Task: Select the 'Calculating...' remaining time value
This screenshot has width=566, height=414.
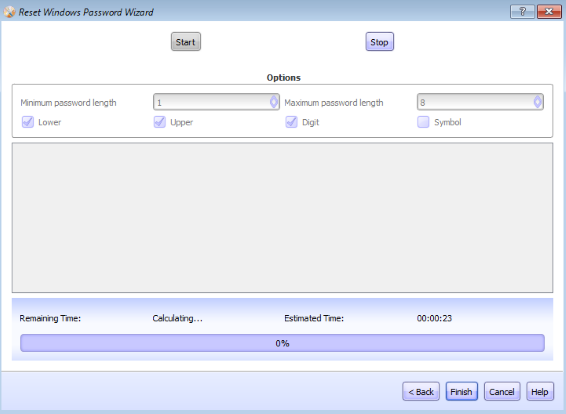Action: (x=177, y=318)
